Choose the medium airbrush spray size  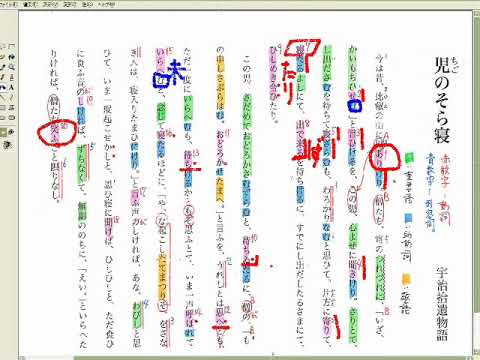click(x=11, y=132)
